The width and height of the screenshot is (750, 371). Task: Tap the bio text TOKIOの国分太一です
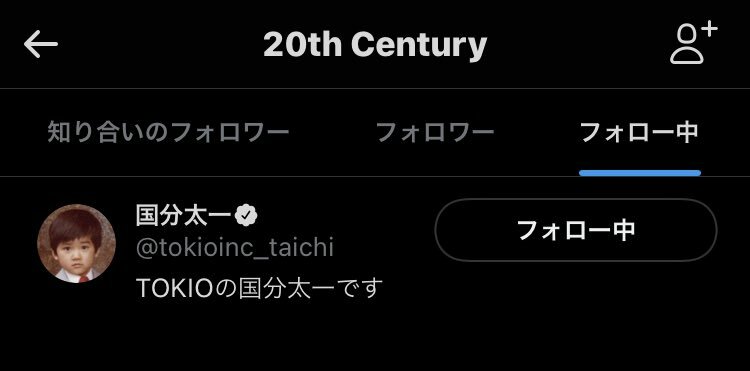[x=260, y=288]
